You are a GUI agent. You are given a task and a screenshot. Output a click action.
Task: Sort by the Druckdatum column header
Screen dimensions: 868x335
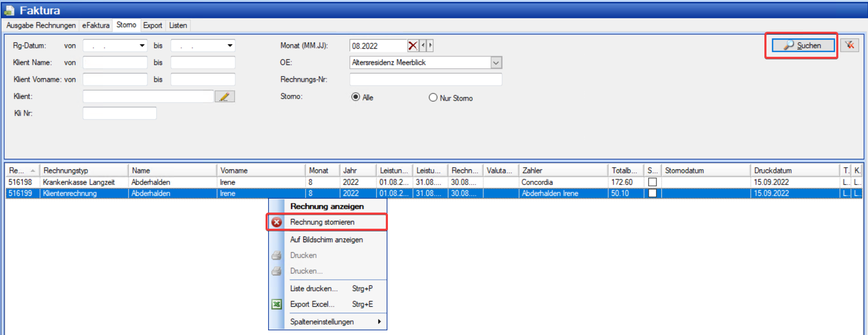pos(795,170)
